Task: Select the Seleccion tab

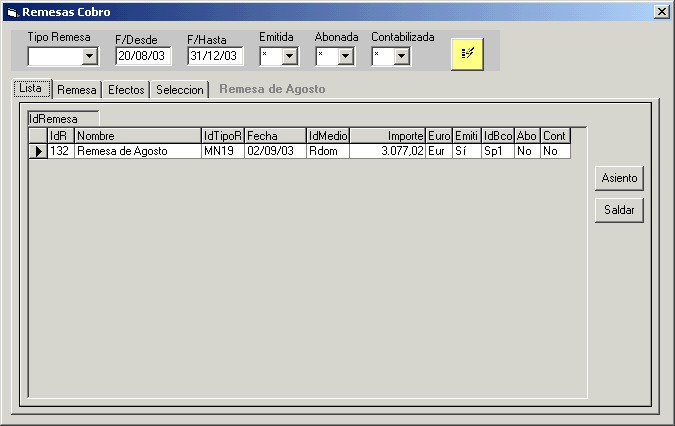Action: [180, 90]
